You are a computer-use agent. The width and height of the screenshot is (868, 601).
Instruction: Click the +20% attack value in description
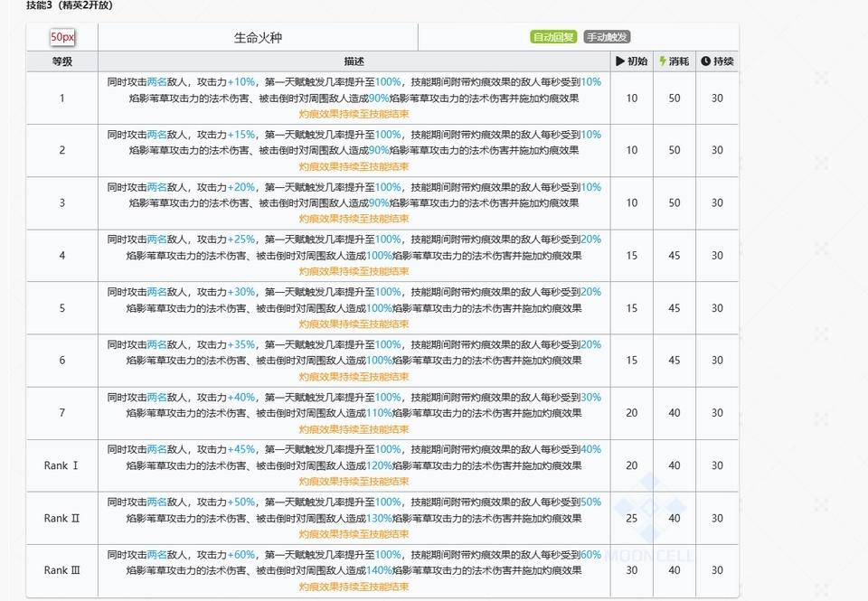click(241, 187)
